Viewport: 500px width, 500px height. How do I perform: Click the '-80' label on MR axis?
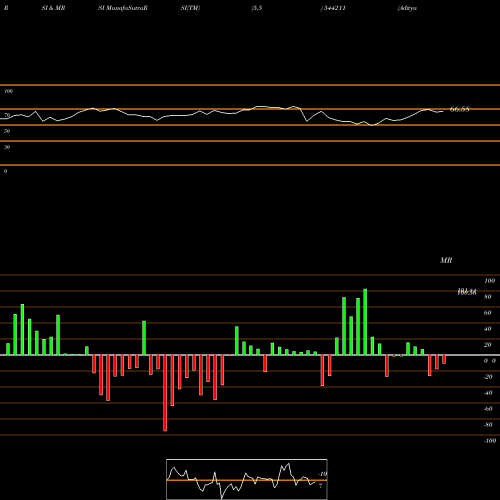(488, 425)
